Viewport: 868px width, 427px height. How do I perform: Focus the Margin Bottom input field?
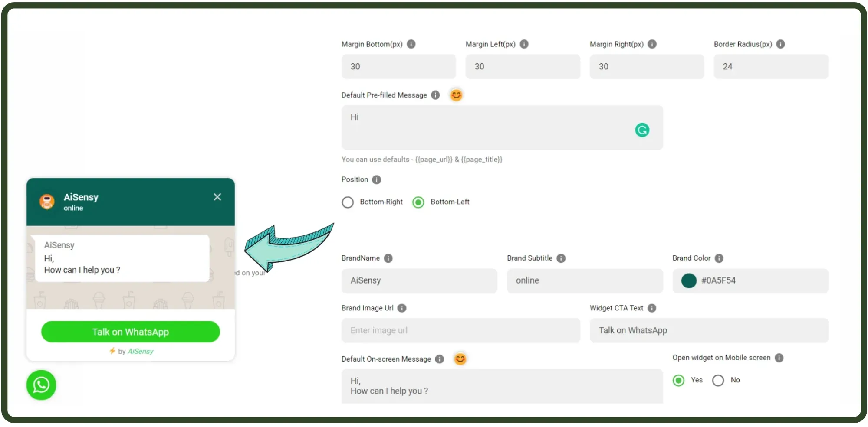pyautogui.click(x=398, y=67)
